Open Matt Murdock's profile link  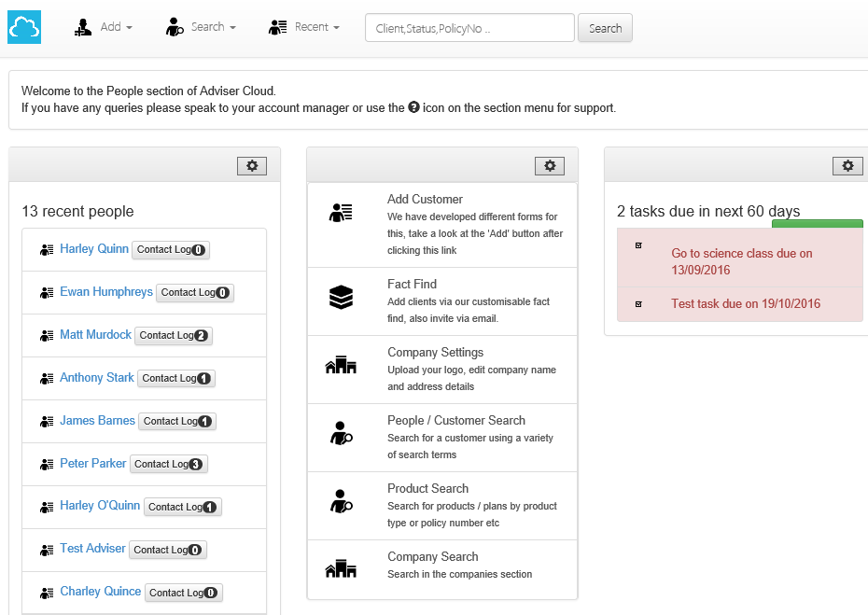click(95, 335)
